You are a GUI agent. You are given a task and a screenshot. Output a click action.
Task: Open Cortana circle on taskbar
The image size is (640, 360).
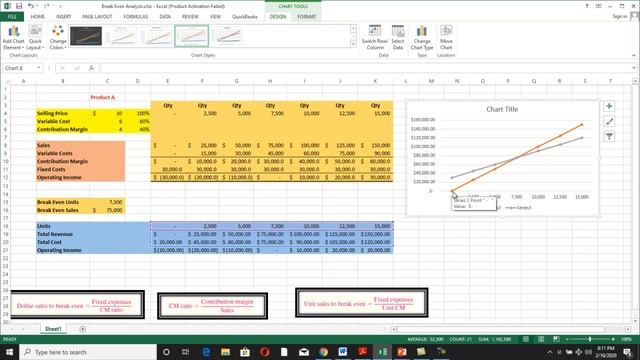pyautogui.click(x=166, y=352)
